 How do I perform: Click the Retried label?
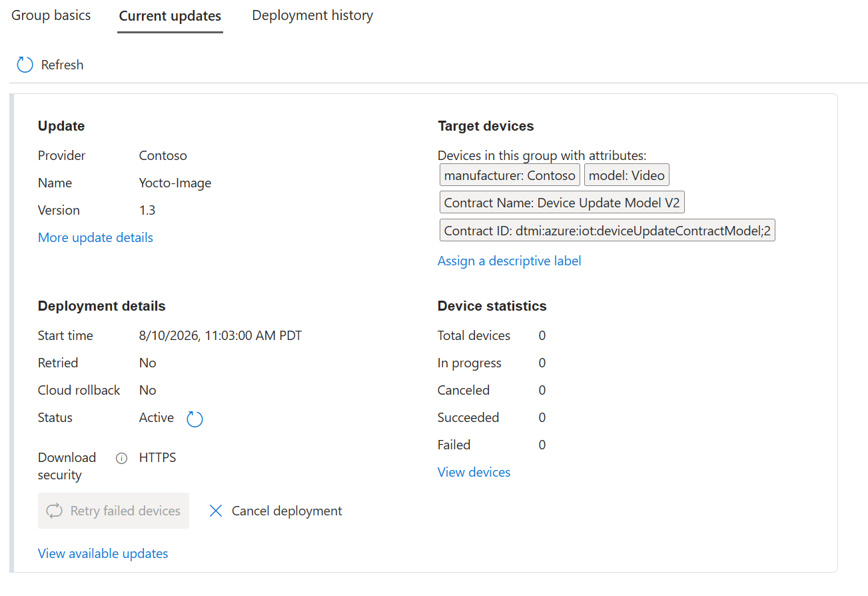point(58,363)
